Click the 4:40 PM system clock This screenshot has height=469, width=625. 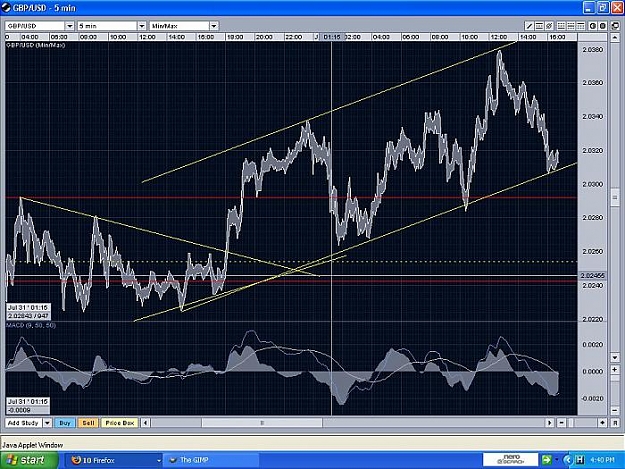click(602, 460)
